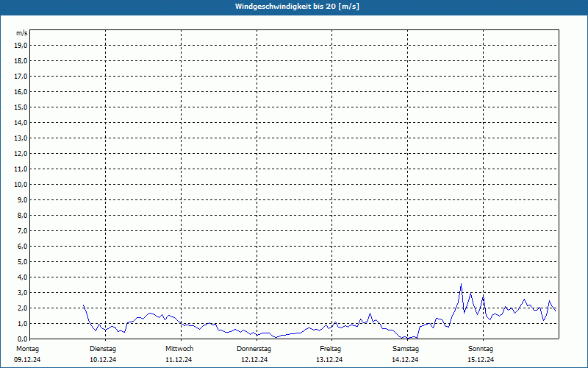Click the 3,0 axis value
This screenshot has height=368, width=588.
[x=23, y=292]
